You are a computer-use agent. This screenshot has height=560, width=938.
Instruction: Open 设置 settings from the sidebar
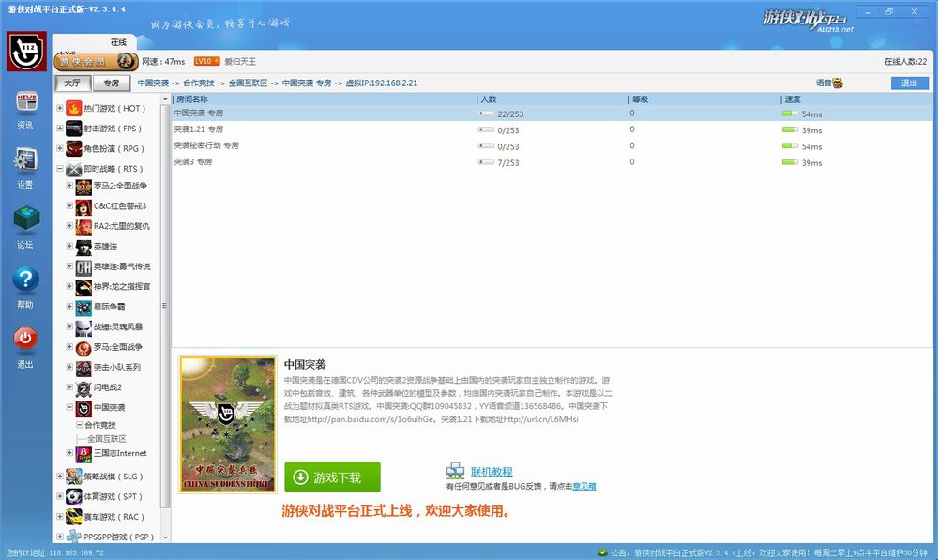point(26,160)
